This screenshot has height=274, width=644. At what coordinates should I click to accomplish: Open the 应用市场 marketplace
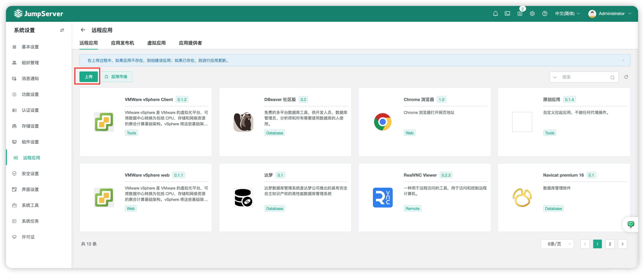(x=117, y=77)
